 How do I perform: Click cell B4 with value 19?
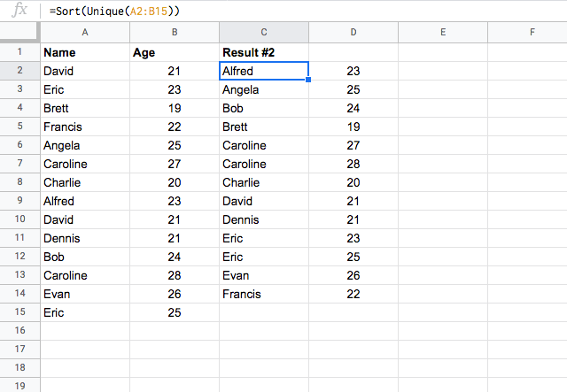coord(175,108)
